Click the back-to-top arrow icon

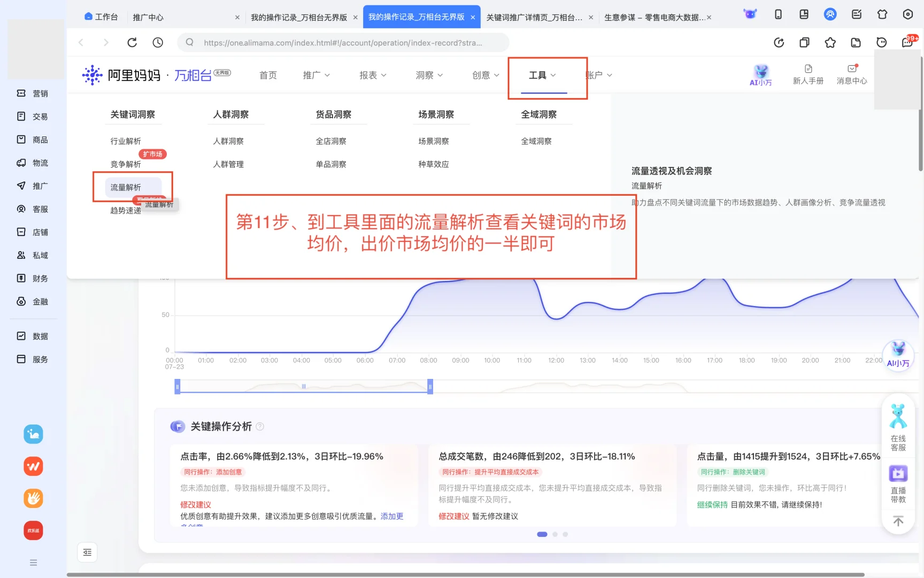[898, 520]
